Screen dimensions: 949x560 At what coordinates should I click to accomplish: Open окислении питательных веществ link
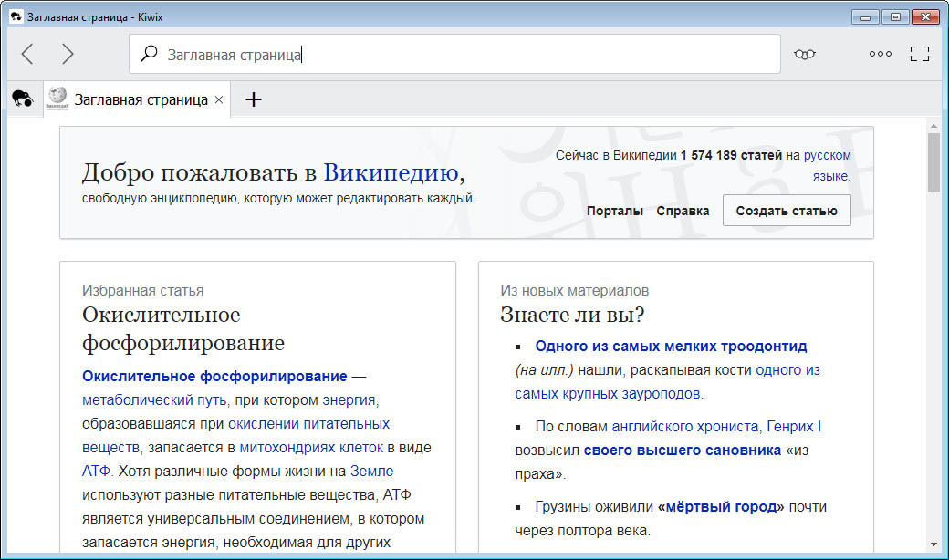tap(308, 424)
